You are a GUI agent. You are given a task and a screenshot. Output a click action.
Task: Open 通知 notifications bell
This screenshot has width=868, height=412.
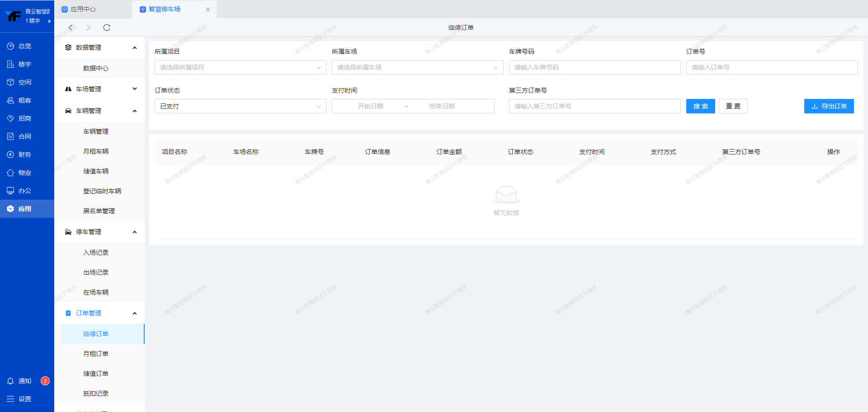click(x=10, y=381)
